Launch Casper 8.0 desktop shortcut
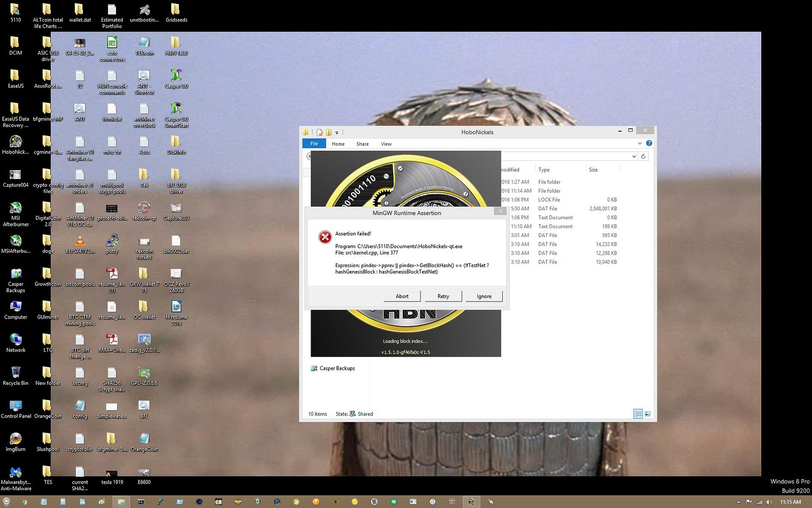 point(176,79)
